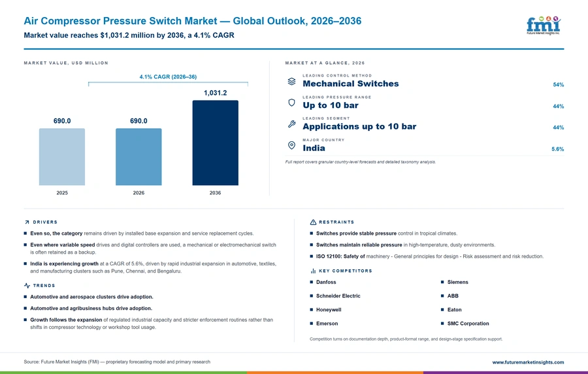Click the Growth follows the expansion bullet
This screenshot has width=588, height=374.
tap(152, 324)
